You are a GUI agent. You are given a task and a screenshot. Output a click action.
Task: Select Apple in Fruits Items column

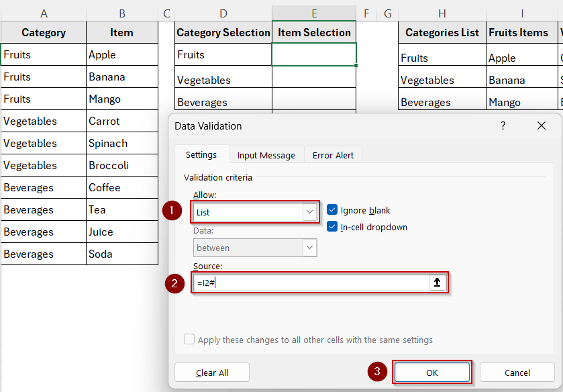pyautogui.click(x=521, y=54)
